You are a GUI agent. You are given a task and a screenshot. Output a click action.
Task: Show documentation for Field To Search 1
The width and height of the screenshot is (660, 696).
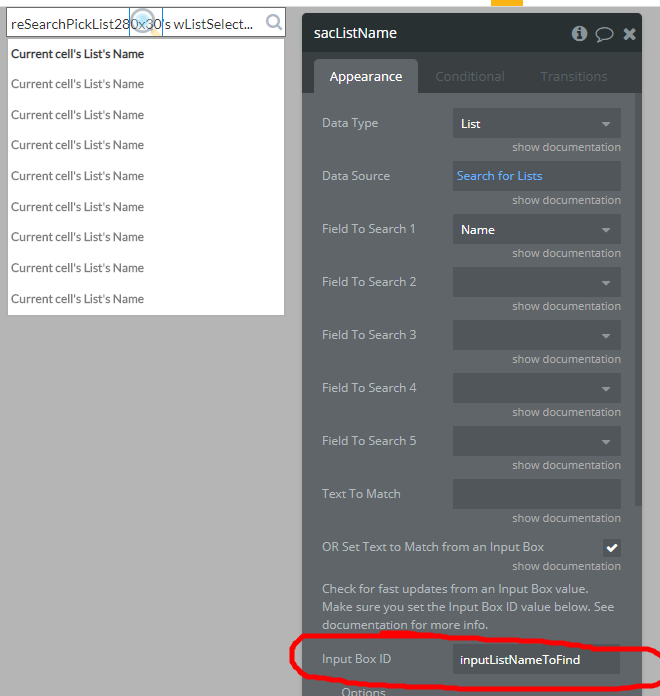566,253
